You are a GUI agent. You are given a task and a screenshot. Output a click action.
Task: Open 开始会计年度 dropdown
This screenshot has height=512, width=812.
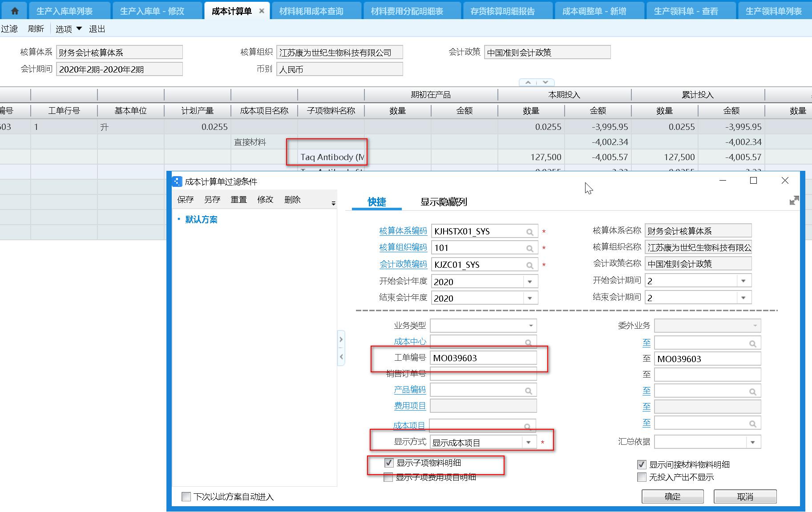(x=530, y=282)
